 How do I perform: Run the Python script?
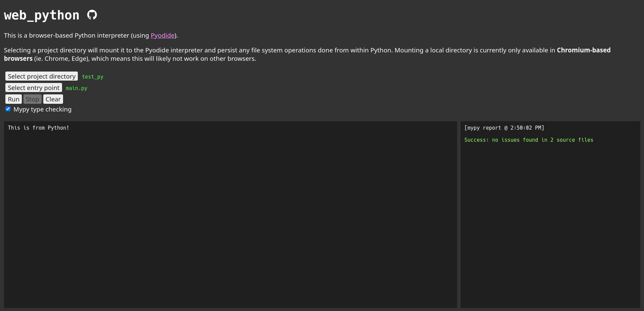[14, 99]
